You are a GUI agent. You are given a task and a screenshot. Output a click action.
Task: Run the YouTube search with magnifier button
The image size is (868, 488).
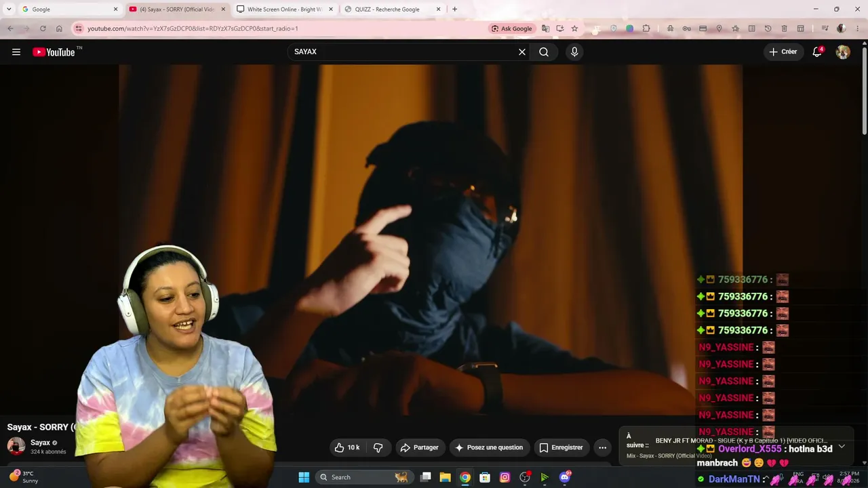tap(544, 52)
